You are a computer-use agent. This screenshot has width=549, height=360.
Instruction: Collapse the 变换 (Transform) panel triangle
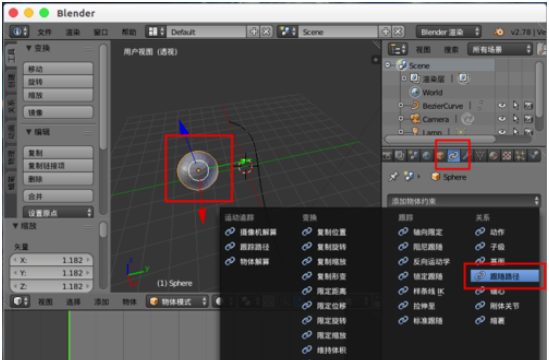[29, 48]
